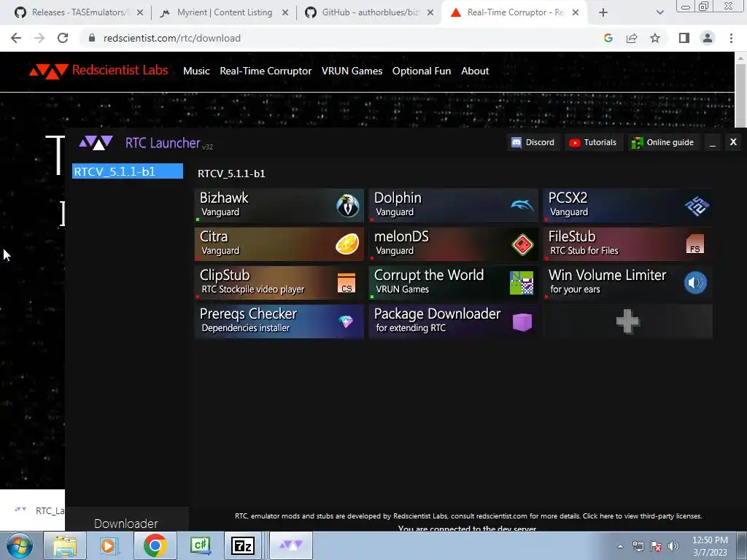Switch to the Myrient Content Listing tab
The width and height of the screenshot is (747, 560).
click(224, 12)
